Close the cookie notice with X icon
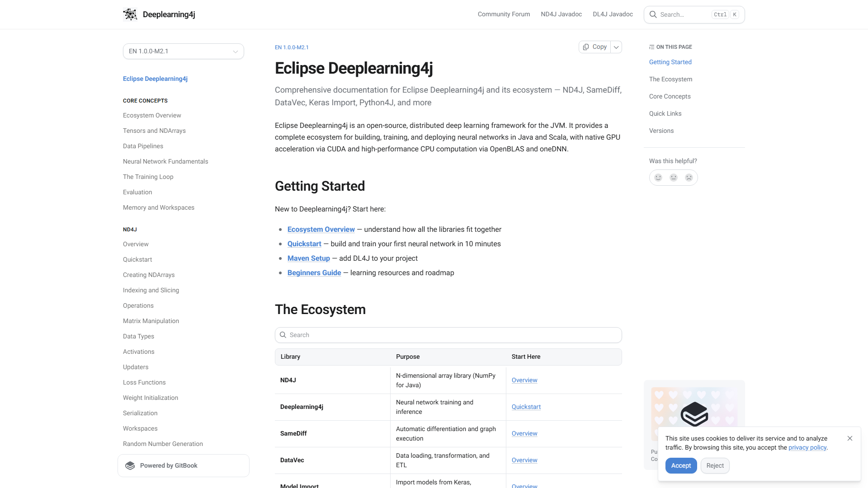868x488 pixels. pyautogui.click(x=850, y=438)
